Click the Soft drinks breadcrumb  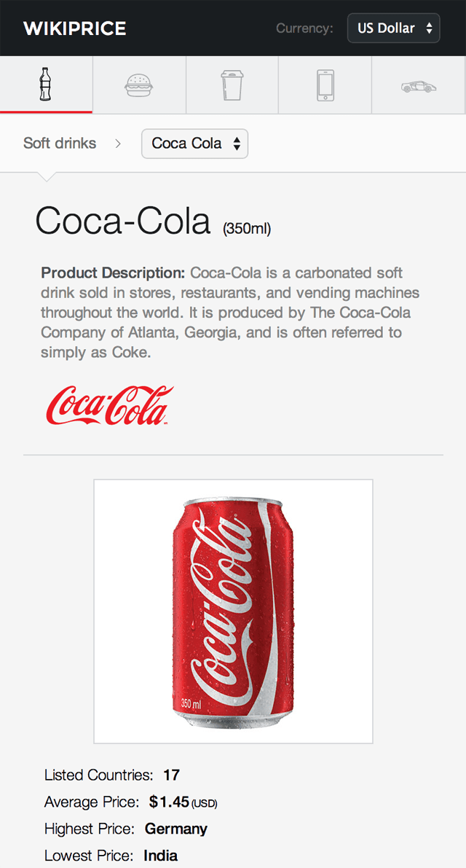(x=60, y=143)
